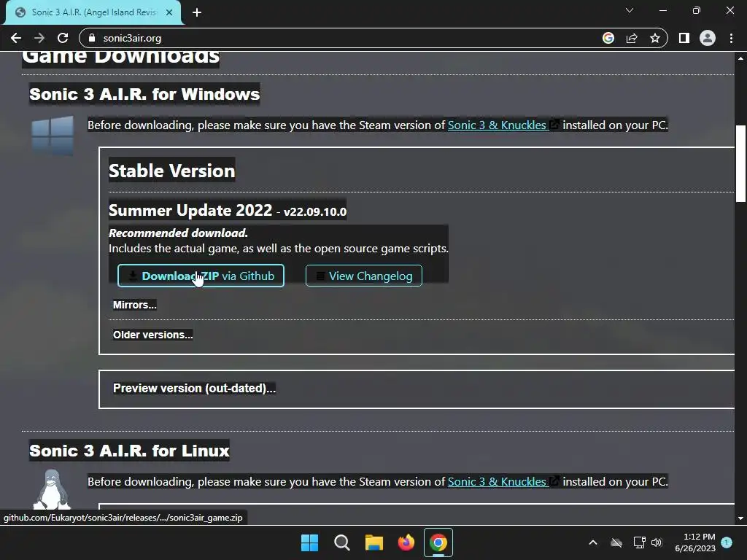The height and width of the screenshot is (560, 747).
Task: Click the Sonic 3 A.I.R. for Windows heading
Action: click(x=144, y=94)
